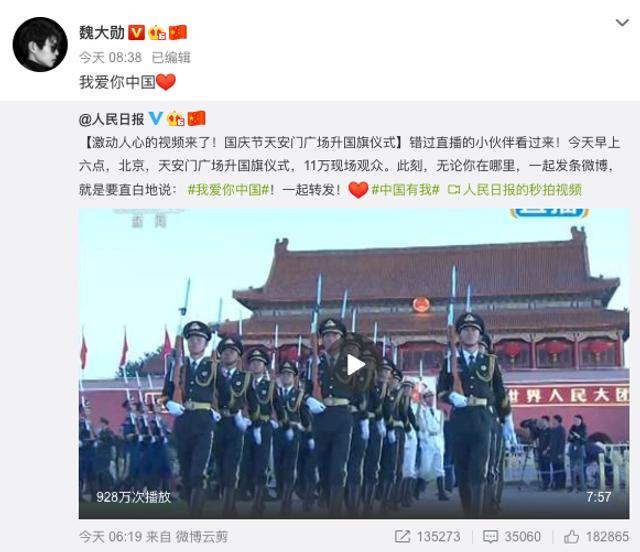
Task: Open the #中国有我# hashtag topic
Action: (405, 190)
